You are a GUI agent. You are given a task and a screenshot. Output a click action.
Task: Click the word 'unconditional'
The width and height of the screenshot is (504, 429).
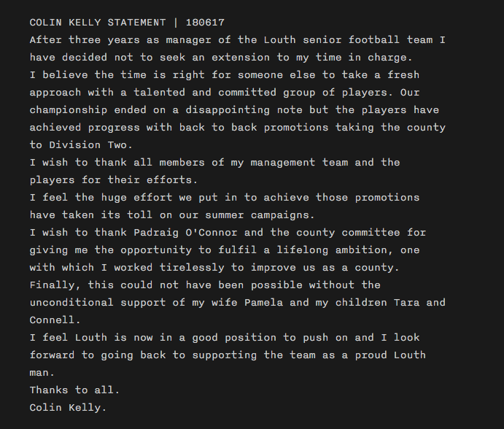[71, 303]
